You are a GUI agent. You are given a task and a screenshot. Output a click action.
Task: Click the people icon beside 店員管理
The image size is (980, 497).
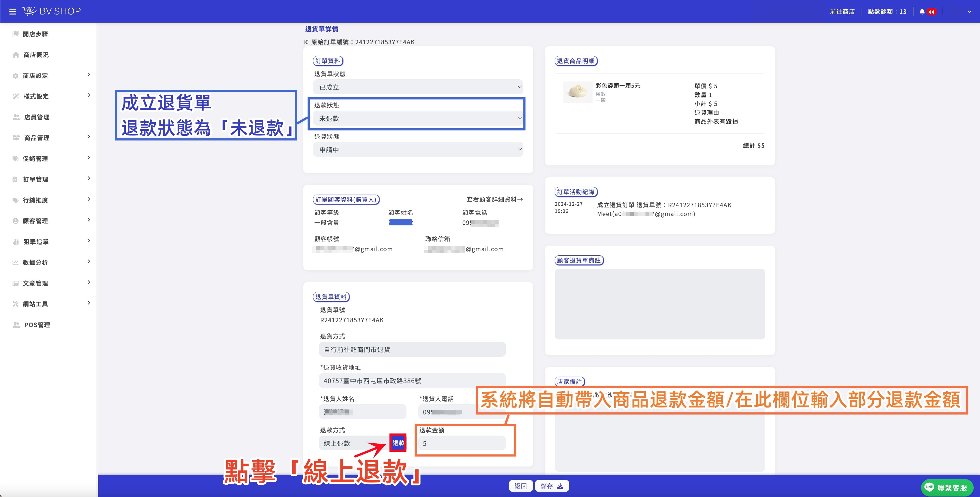(x=16, y=117)
